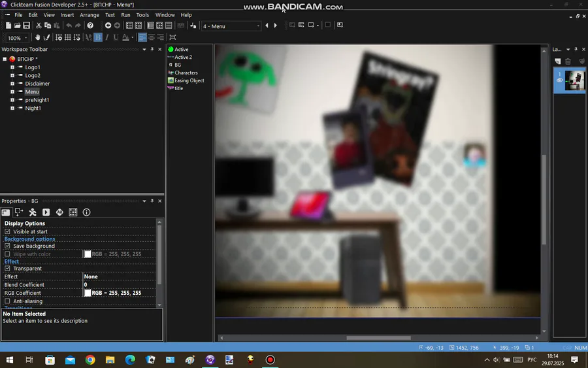Select the Active 2 object in list
Image resolution: width=588 pixels, height=368 pixels.
click(180, 58)
